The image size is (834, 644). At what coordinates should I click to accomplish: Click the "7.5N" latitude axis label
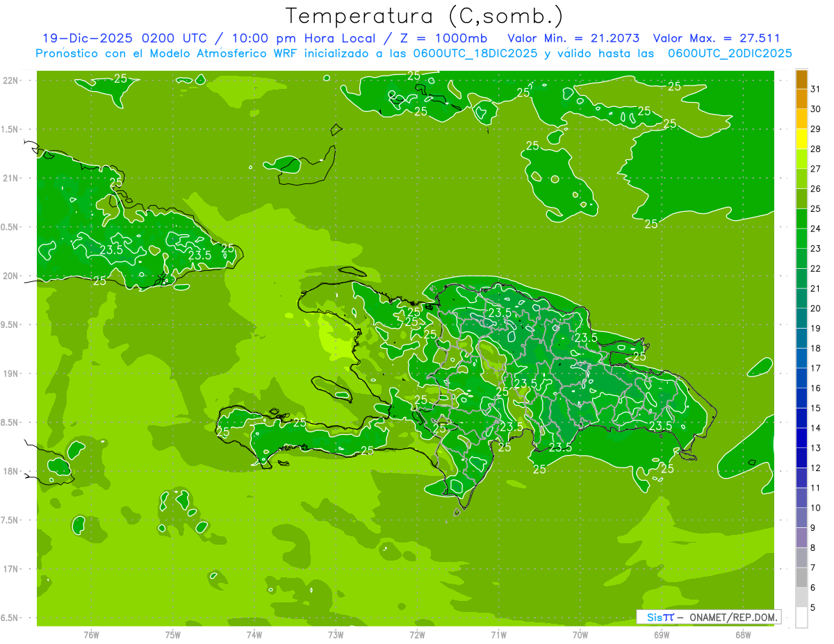click(x=10, y=520)
